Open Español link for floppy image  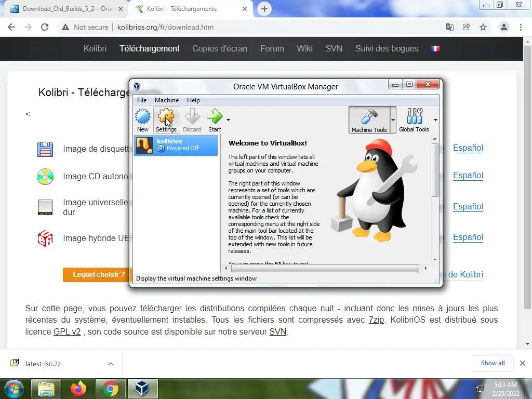(468, 148)
